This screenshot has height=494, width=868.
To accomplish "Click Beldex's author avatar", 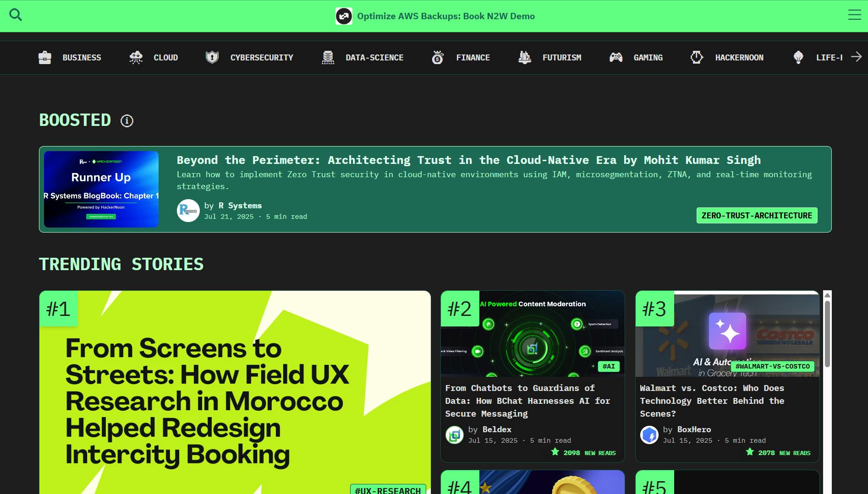I will tap(454, 434).
